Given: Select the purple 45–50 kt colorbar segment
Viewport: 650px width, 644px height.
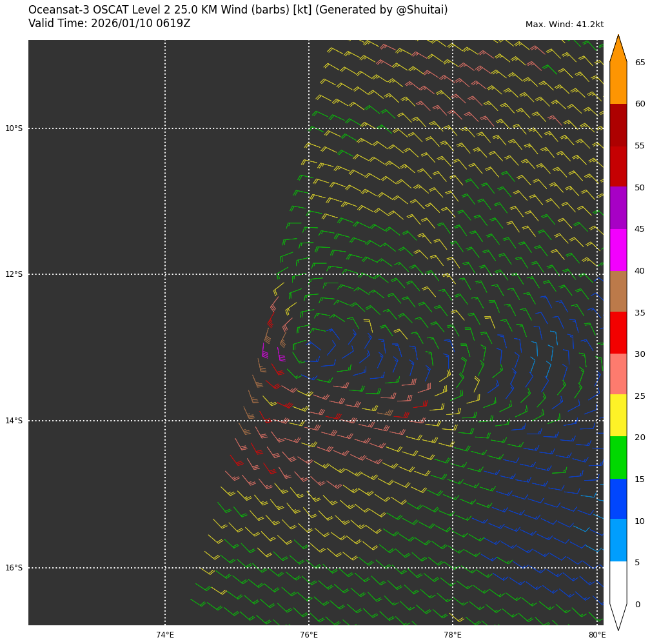Looking at the screenshot, I should 618,208.
